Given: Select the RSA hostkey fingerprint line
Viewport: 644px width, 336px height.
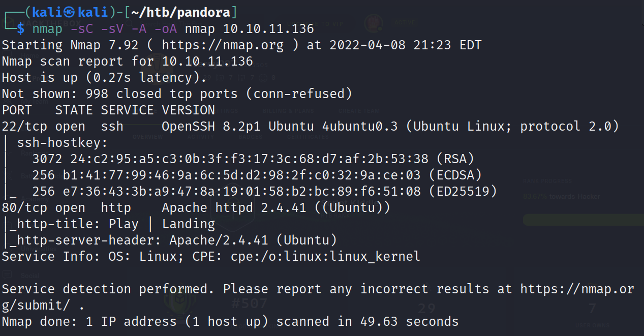Looking at the screenshot, I should [253, 159].
